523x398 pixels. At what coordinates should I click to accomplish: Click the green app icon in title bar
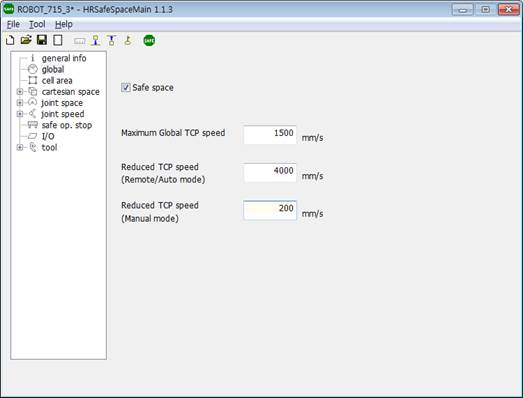click(x=8, y=9)
